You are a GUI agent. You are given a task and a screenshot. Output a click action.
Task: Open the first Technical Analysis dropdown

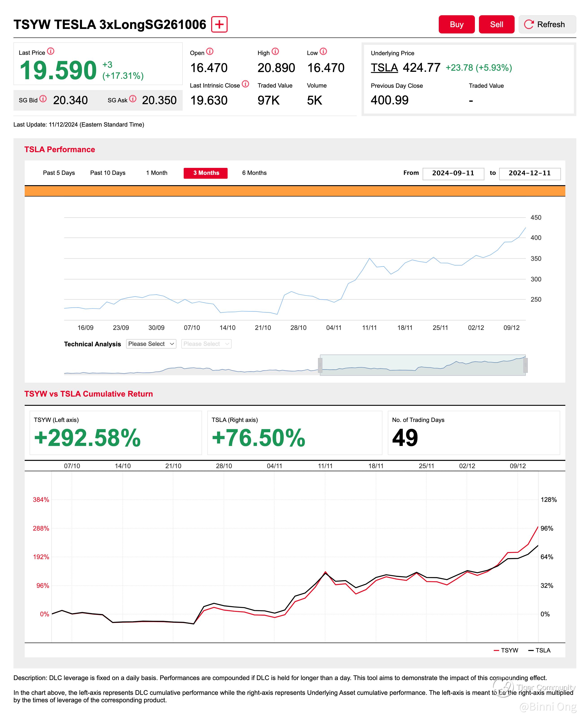[151, 344]
